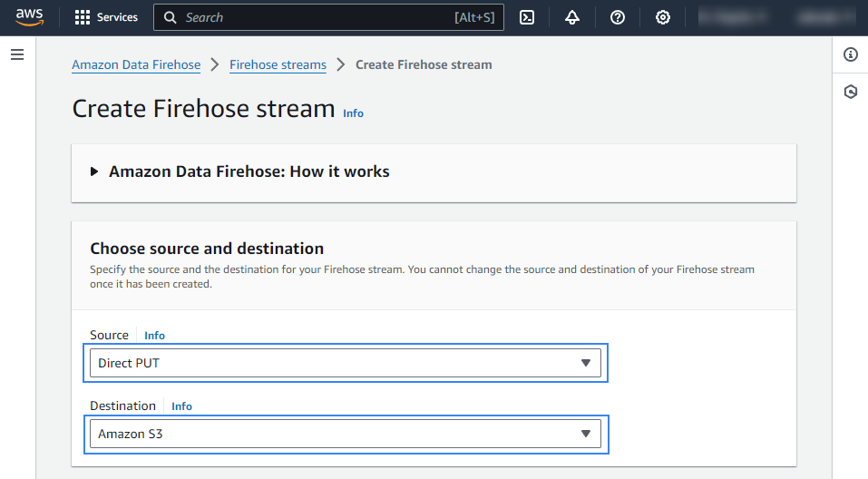Open the settings gear in header
Viewport: 868px width, 479px height.
[663, 17]
